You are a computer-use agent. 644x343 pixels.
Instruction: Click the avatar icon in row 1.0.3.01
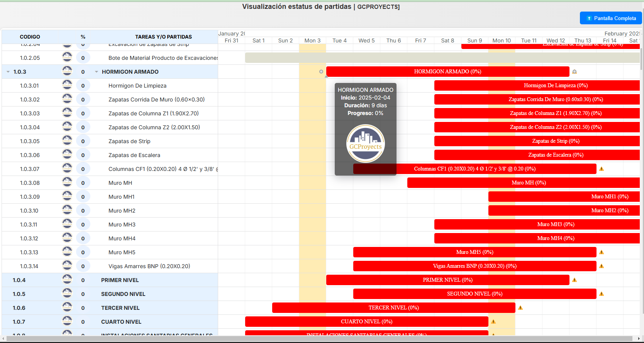(x=67, y=85)
